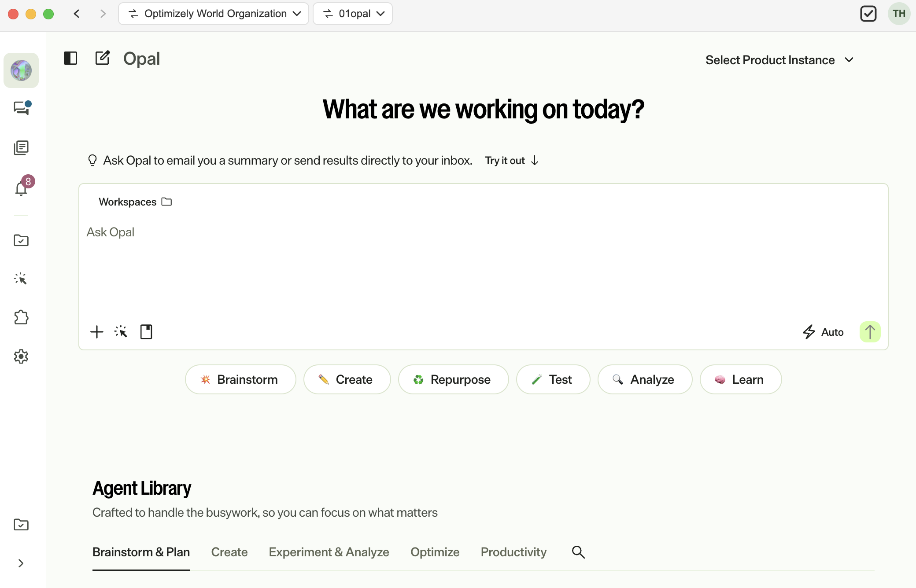Go back with the left arrow
916x588 pixels.
(x=77, y=14)
